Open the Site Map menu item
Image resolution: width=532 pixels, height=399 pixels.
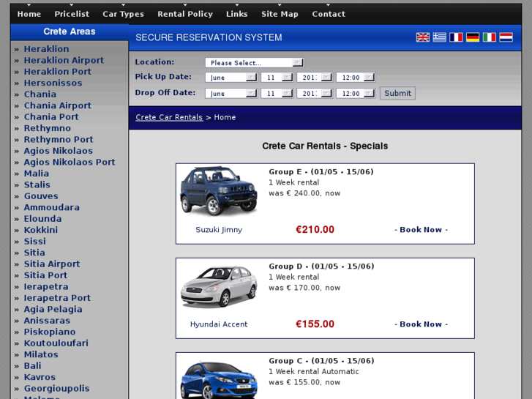point(280,14)
